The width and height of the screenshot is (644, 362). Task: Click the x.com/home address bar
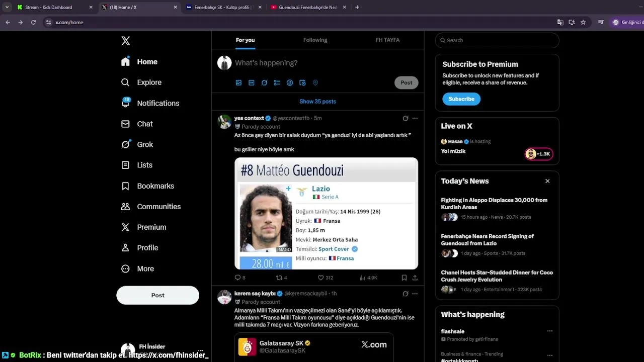click(302, 22)
